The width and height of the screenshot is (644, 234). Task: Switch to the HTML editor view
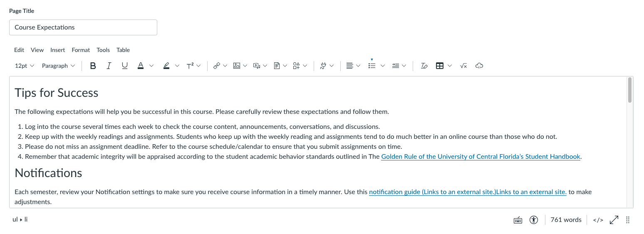(x=598, y=220)
